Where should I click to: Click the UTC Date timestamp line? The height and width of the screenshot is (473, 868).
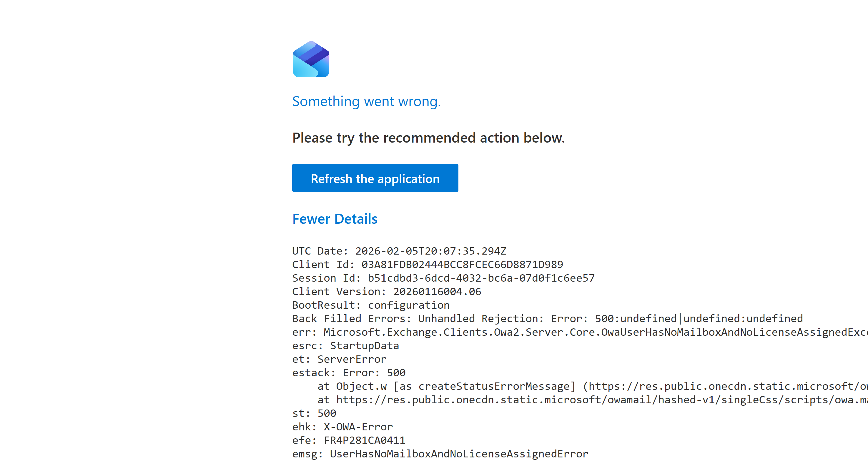pos(399,251)
